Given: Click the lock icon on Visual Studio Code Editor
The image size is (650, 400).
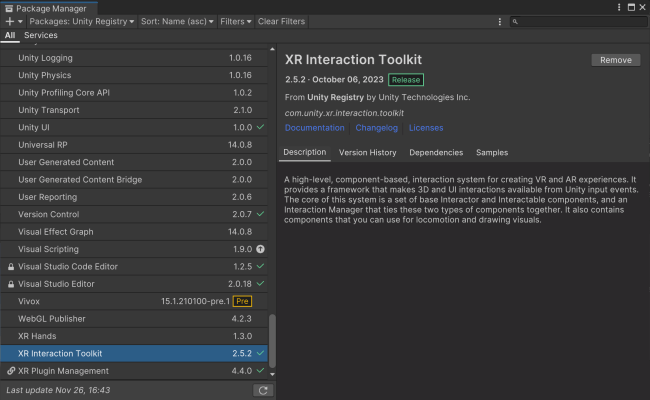Looking at the screenshot, I should coord(11,267).
